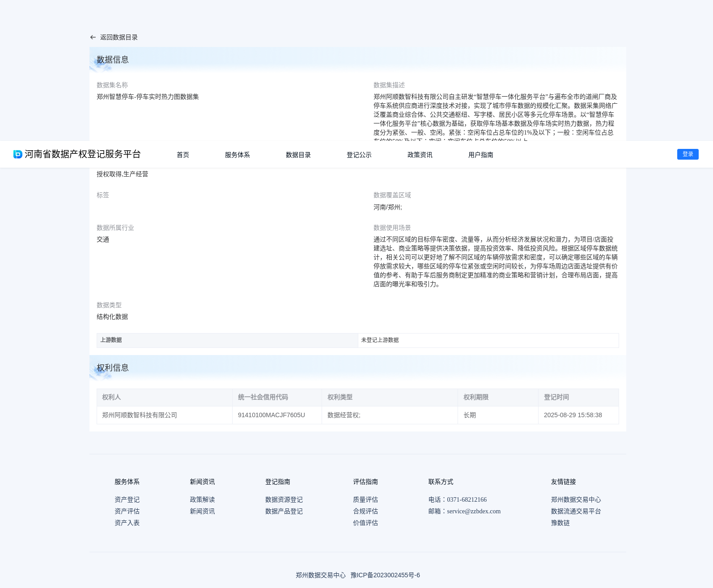Click the 结构化数据 data type value
The image size is (713, 588).
tap(112, 317)
